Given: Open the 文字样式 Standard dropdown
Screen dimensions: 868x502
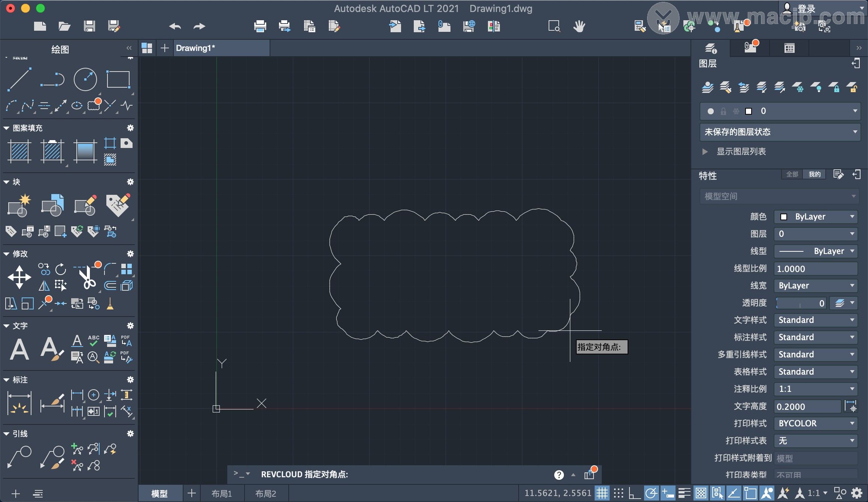Looking at the screenshot, I should [816, 320].
